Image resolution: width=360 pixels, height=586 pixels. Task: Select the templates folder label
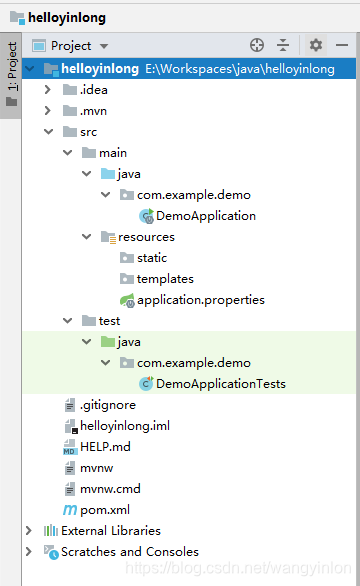(165, 279)
